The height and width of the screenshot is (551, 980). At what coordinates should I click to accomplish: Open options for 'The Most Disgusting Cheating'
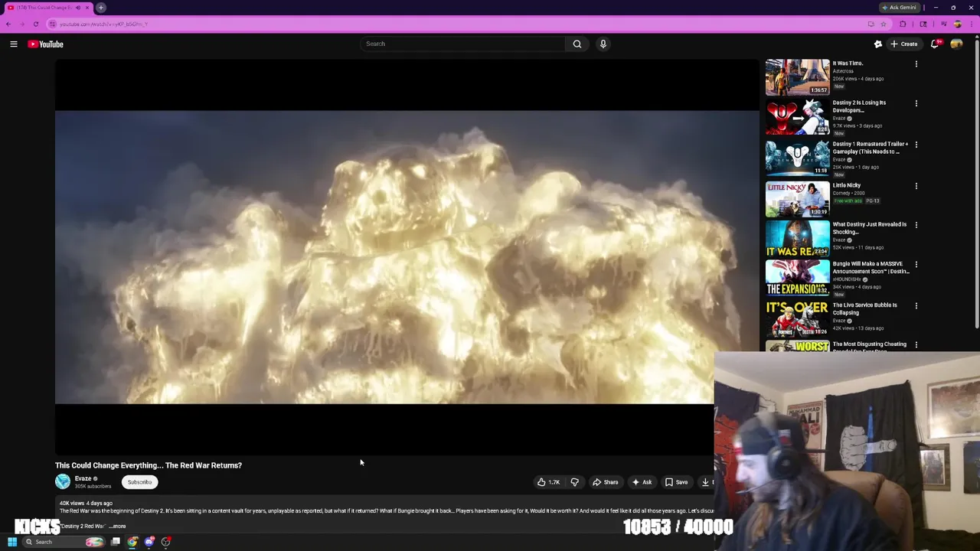pyautogui.click(x=916, y=345)
